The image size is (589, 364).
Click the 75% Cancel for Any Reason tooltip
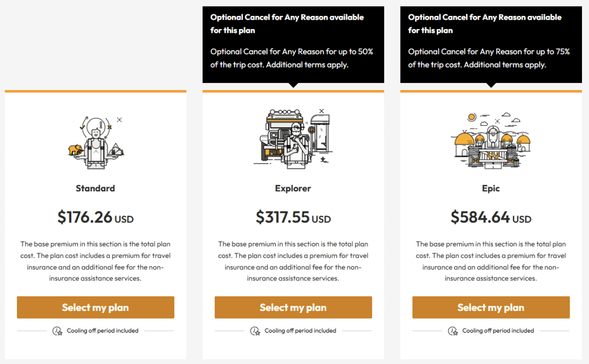[491, 44]
